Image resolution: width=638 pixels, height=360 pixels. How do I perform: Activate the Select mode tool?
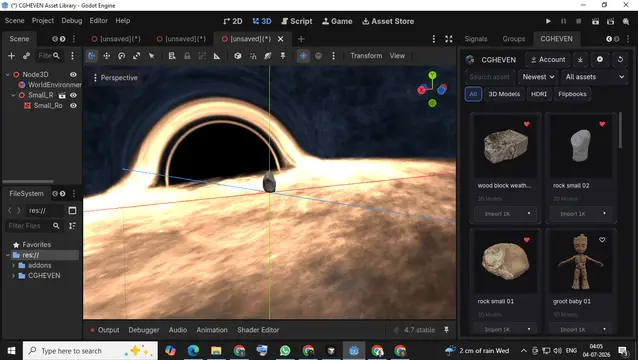(92, 56)
